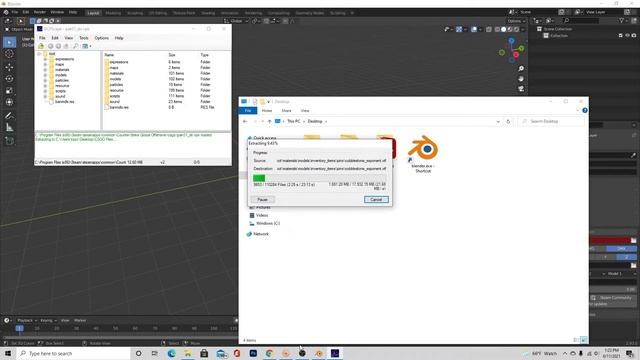The height and width of the screenshot is (360, 640).
Task: Click the Windows Start button
Action: click(8, 353)
